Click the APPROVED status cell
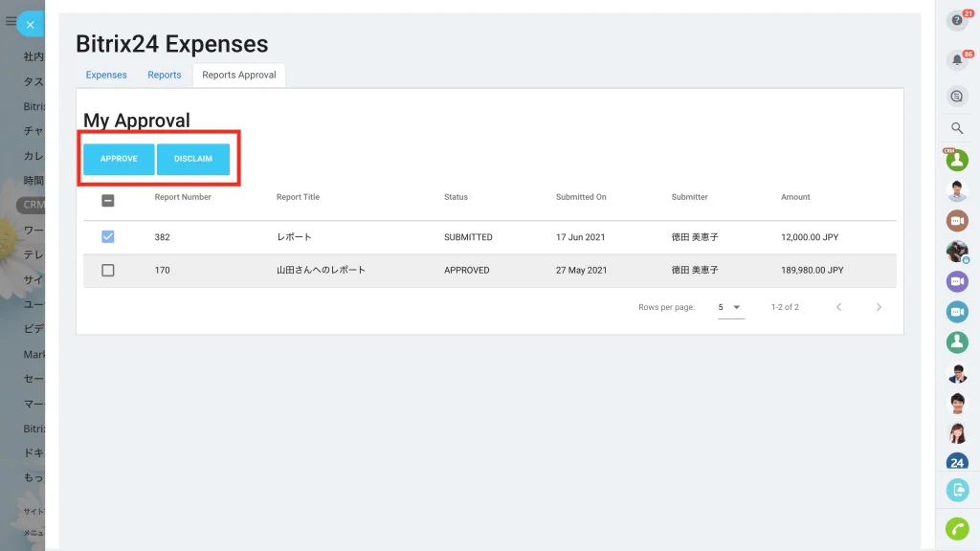The height and width of the screenshot is (551, 980). click(466, 271)
